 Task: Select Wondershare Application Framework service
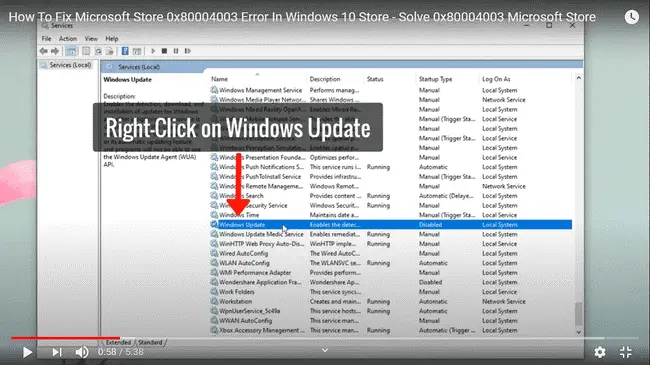click(x=390, y=282)
